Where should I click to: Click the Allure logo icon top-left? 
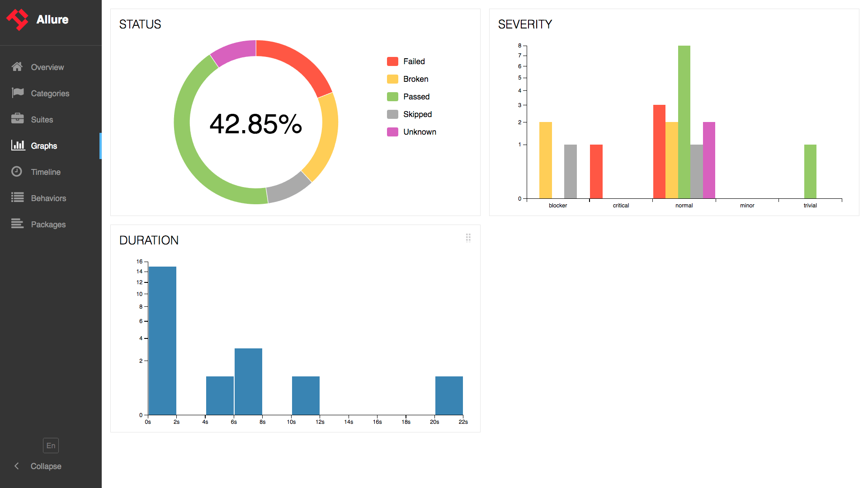click(x=18, y=18)
